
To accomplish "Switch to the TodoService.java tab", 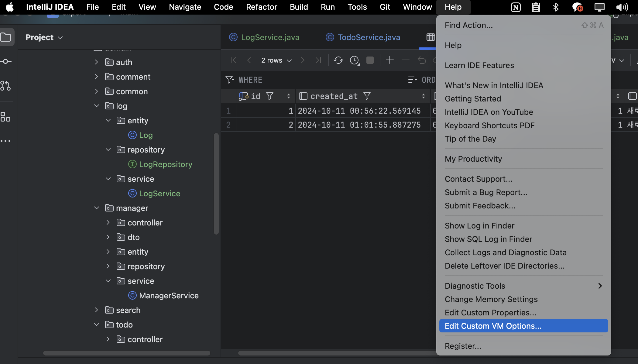I will (x=369, y=37).
